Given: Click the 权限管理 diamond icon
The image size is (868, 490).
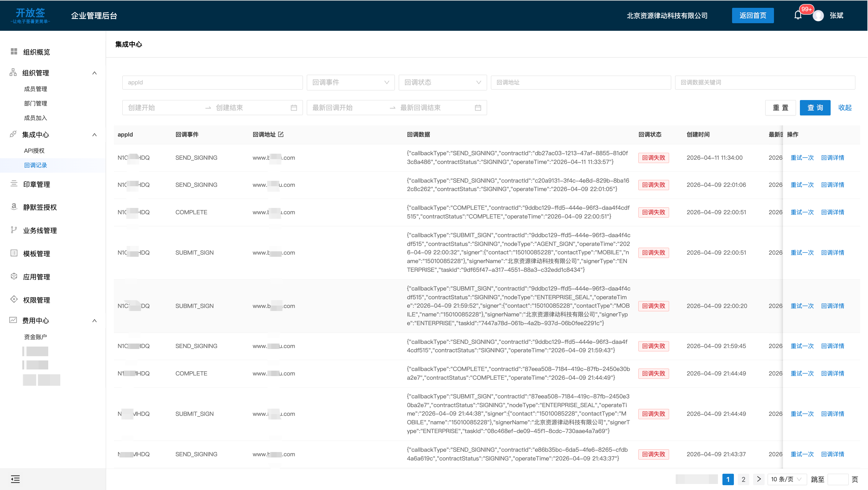Looking at the screenshot, I should (14, 300).
